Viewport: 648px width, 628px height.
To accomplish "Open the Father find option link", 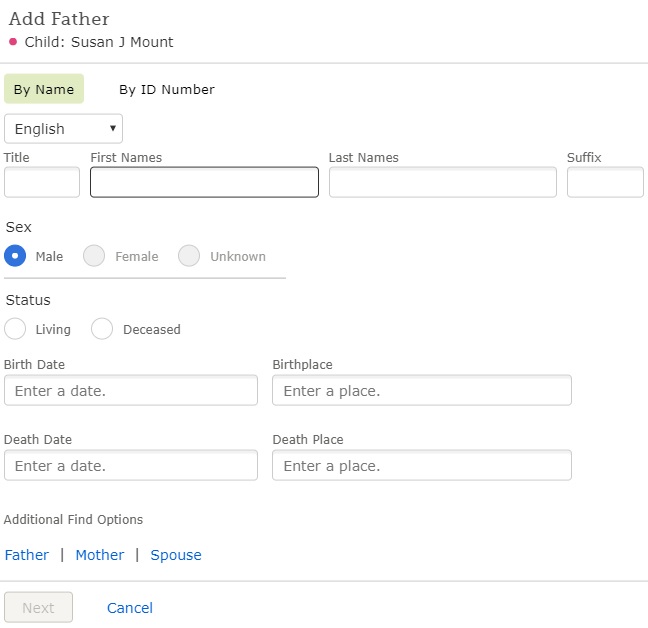I will (27, 555).
